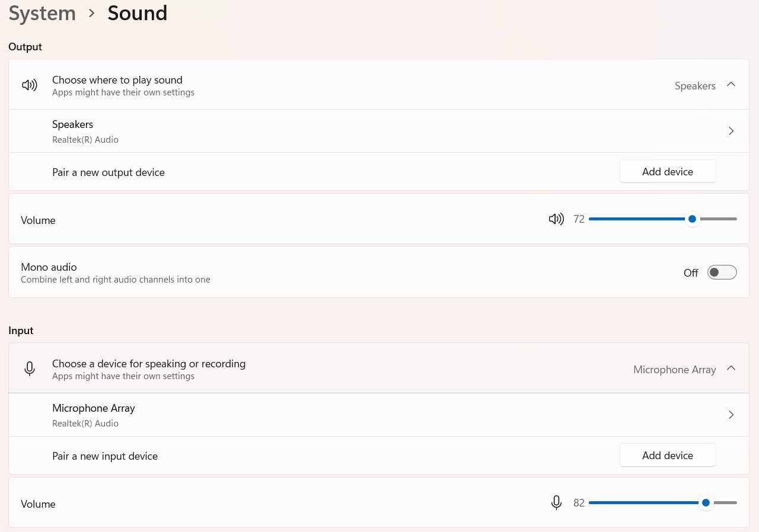Select the Microphone Array Realtek Audio row

(x=94, y=415)
